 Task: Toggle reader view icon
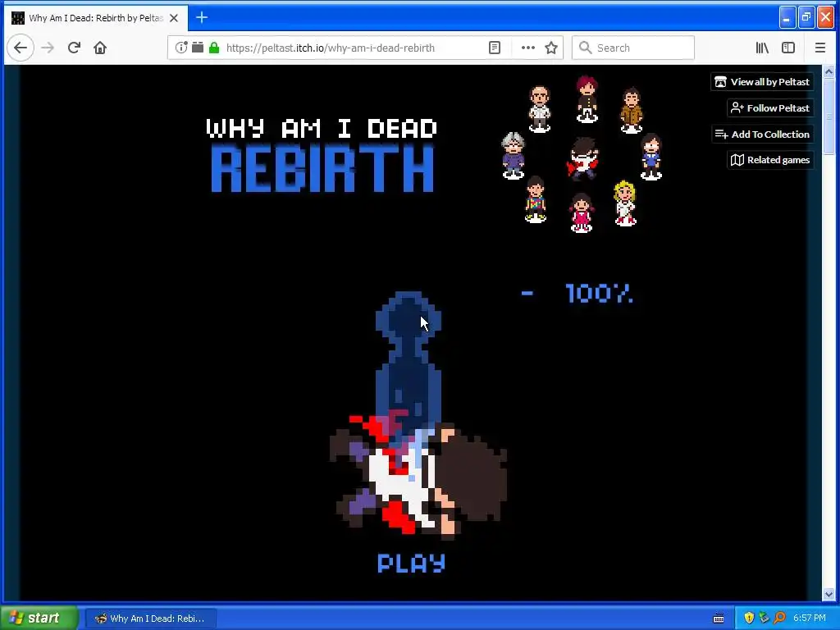[x=495, y=48]
